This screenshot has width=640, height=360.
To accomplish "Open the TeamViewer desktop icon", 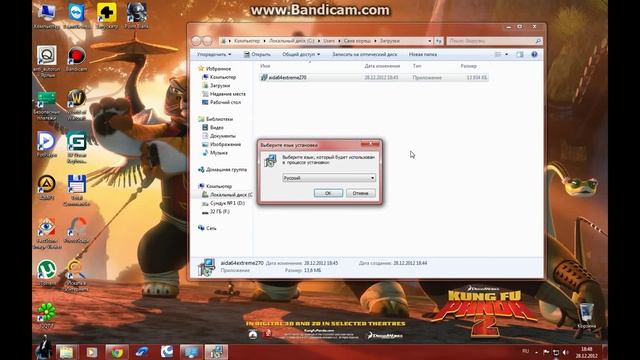I will tap(76, 16).
